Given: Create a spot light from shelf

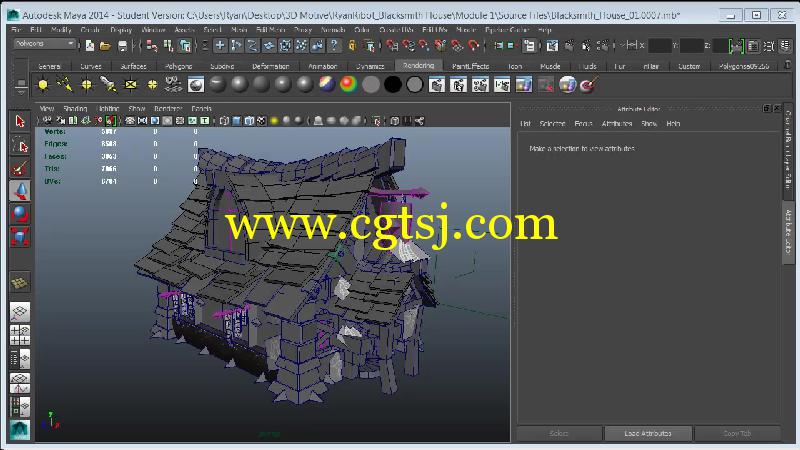Looking at the screenshot, I should coord(108,85).
